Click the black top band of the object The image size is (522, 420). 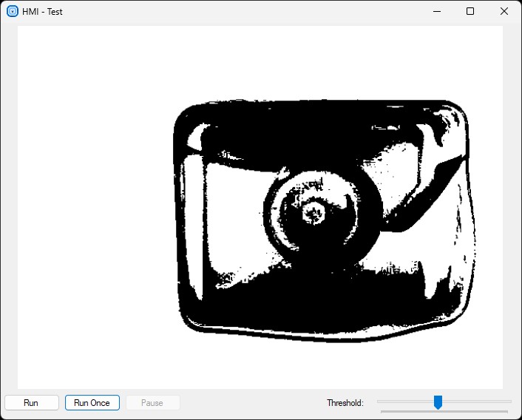coord(311,126)
